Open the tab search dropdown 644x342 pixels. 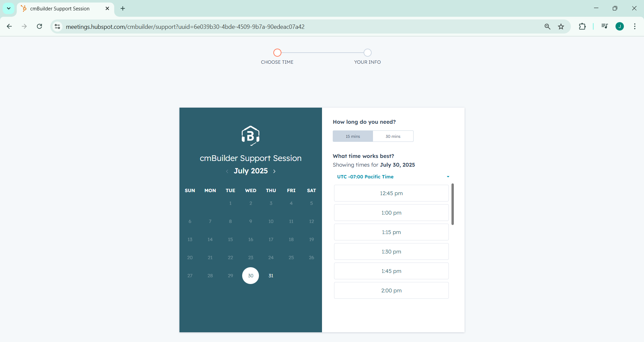pyautogui.click(x=9, y=8)
